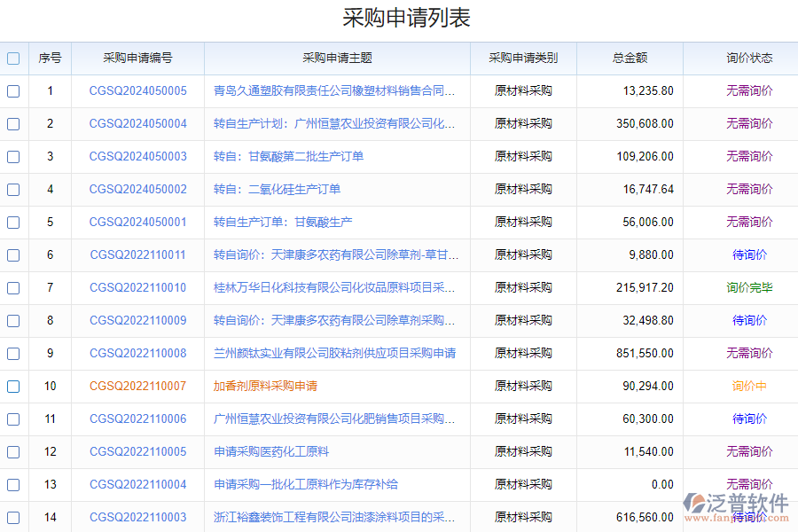Viewport: 798px width, 532px height.
Task: Check the checkbox next to 加香剂原料采购申请
Action: (12, 386)
